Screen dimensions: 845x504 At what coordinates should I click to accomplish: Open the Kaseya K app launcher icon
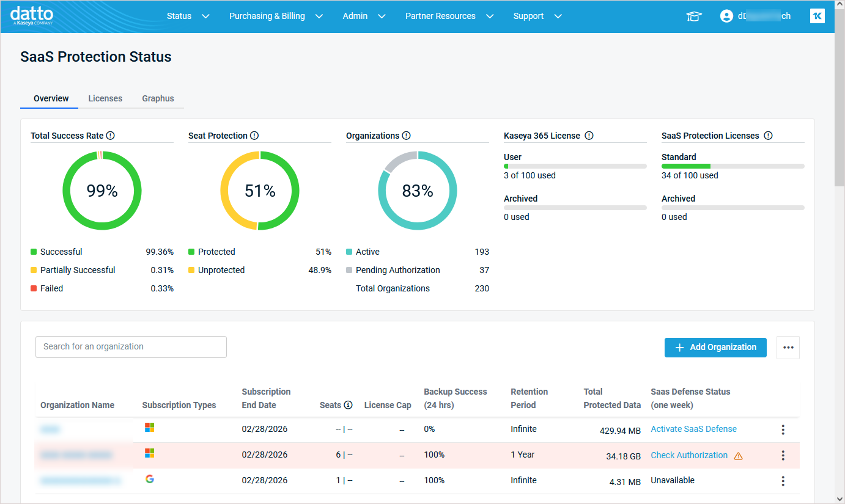(x=817, y=16)
